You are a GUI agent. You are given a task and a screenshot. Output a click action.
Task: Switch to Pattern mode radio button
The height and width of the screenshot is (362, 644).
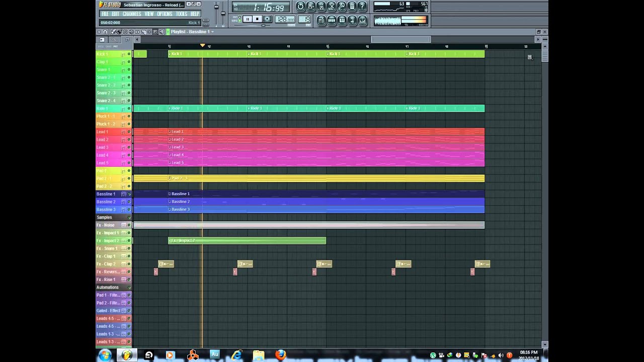point(239,17)
